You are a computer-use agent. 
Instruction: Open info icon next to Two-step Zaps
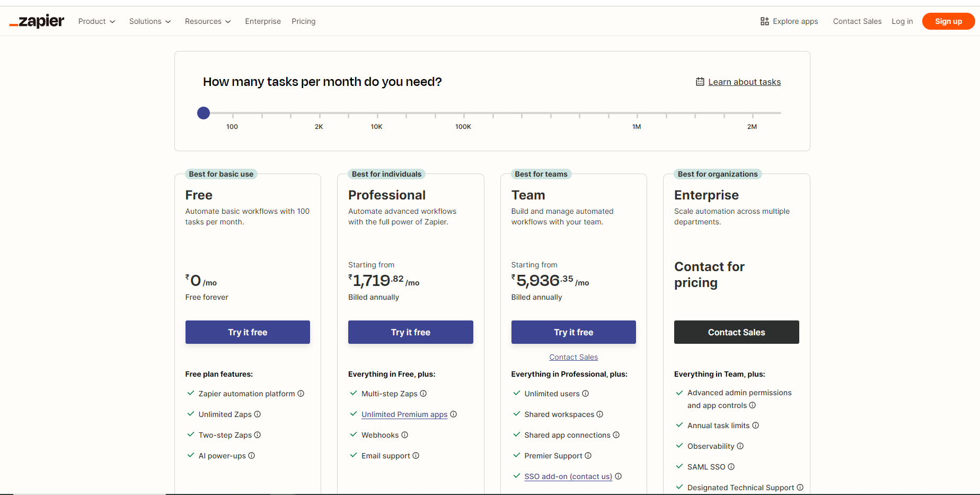tap(257, 435)
